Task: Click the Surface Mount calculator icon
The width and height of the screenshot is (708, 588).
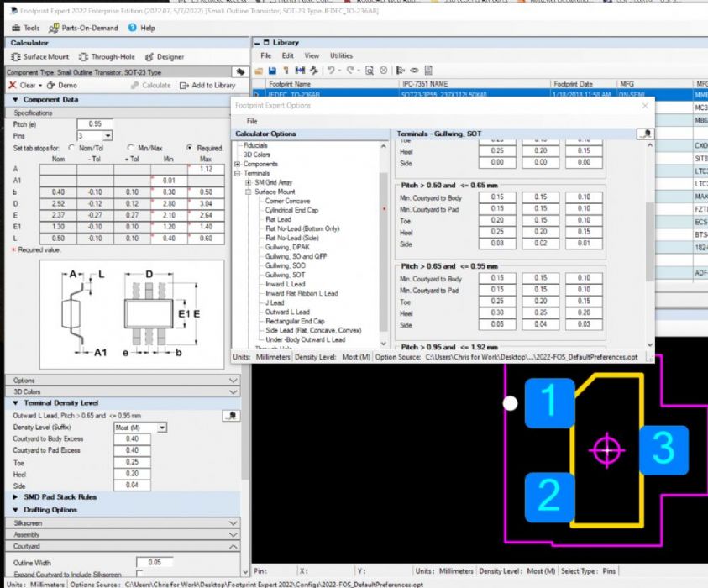Action: point(16,57)
